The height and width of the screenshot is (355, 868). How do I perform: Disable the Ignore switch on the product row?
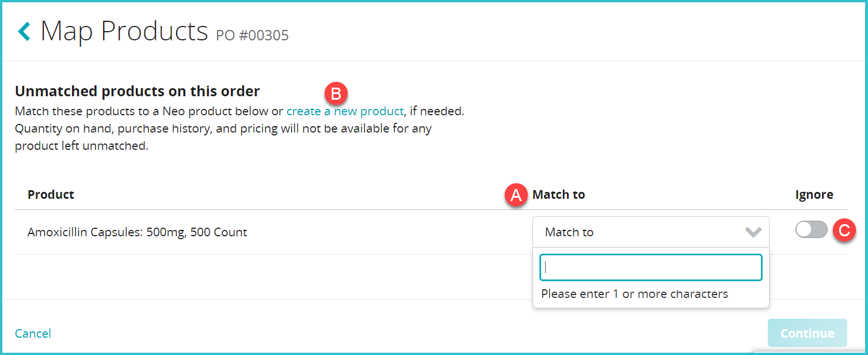coord(811,229)
